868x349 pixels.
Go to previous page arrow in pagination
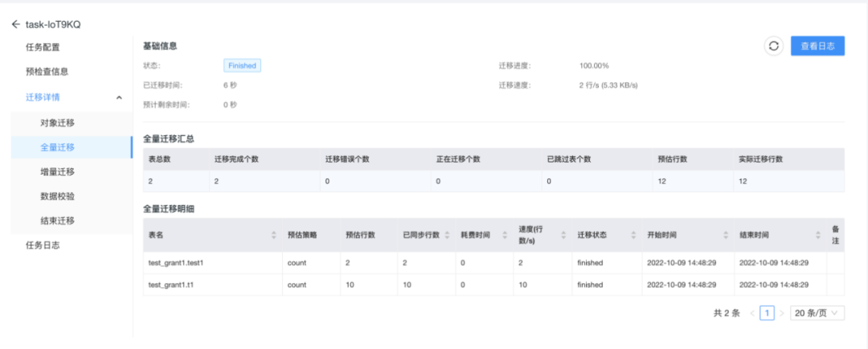(752, 314)
